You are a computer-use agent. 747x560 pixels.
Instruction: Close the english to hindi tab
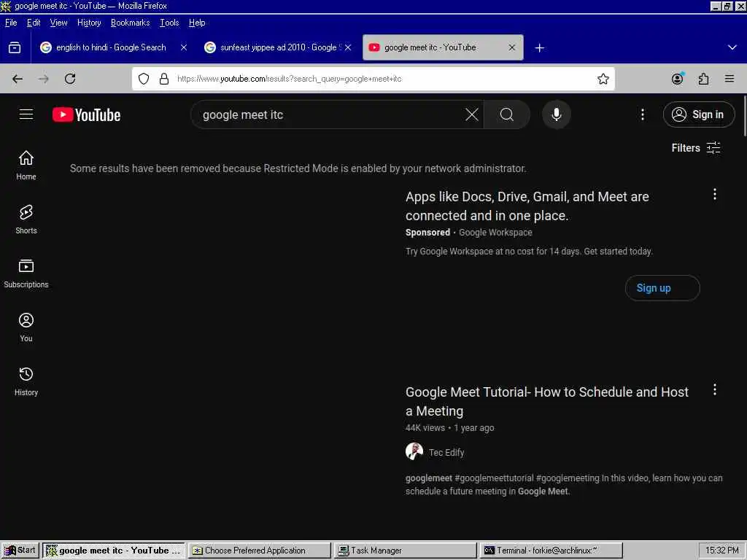pyautogui.click(x=184, y=47)
